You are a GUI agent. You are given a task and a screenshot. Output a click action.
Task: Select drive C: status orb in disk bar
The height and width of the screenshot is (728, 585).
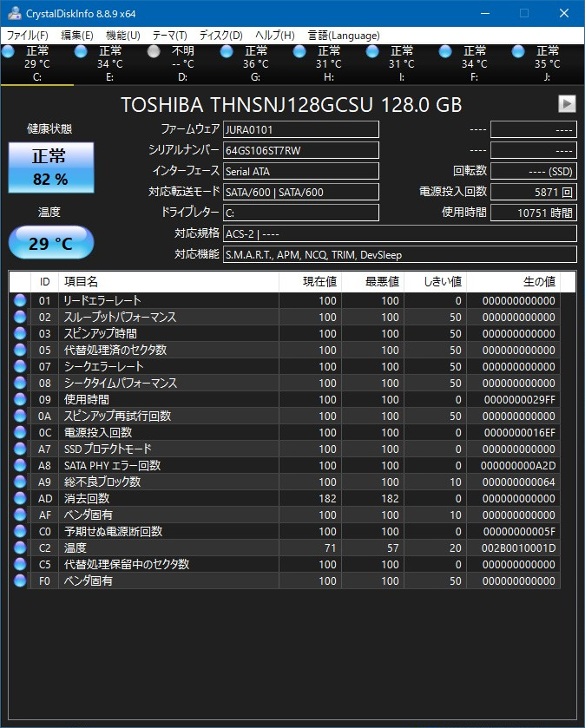[9, 52]
